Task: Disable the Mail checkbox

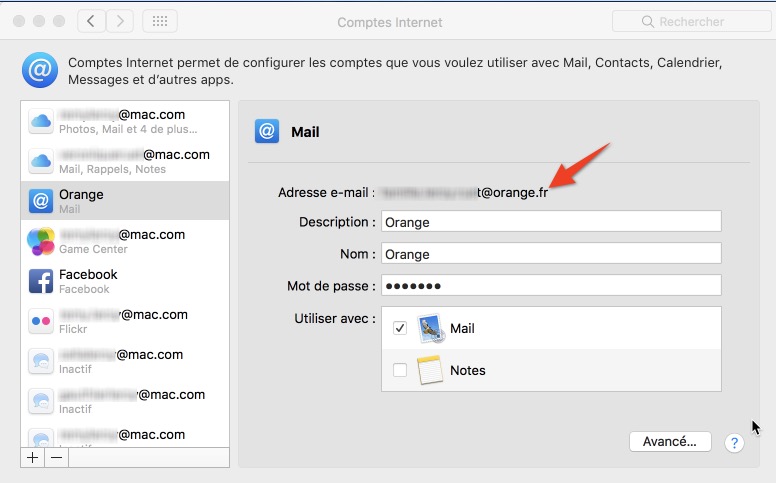Action: click(x=400, y=328)
